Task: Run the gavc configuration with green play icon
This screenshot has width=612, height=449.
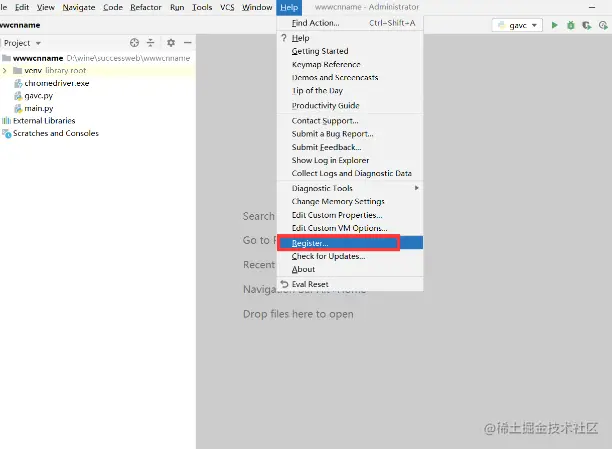Action: (x=554, y=25)
